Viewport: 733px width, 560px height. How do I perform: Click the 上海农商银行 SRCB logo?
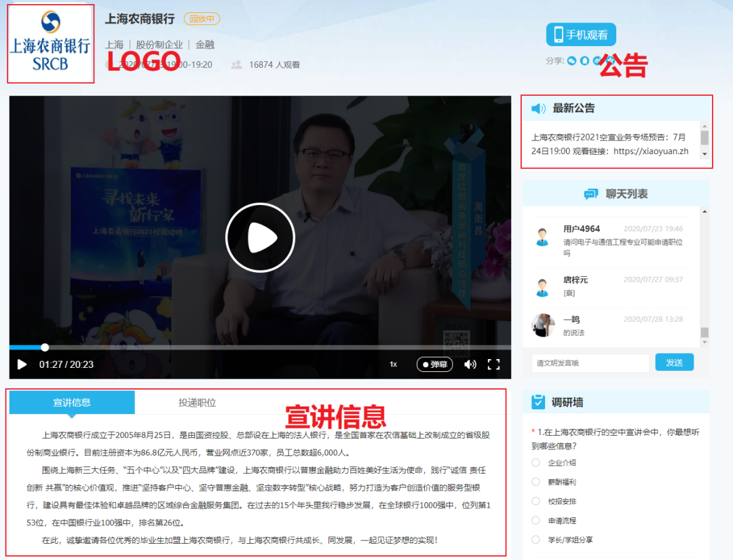pyautogui.click(x=50, y=43)
